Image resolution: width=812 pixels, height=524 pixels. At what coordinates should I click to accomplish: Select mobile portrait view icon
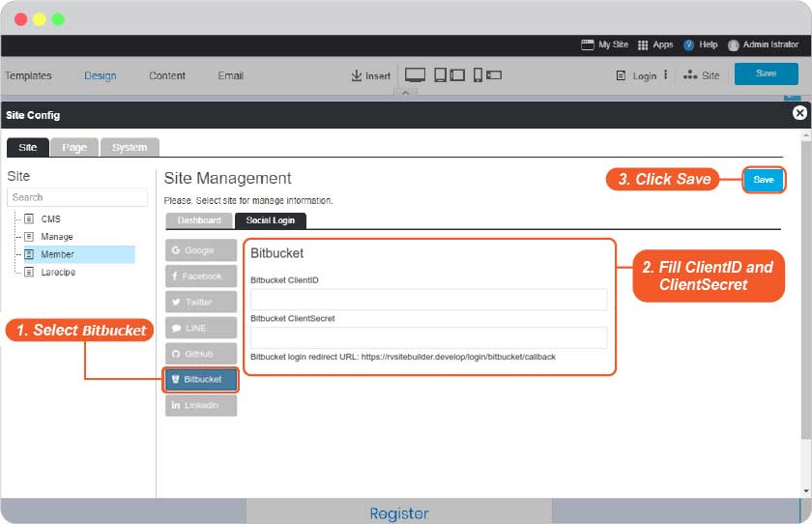coord(478,75)
